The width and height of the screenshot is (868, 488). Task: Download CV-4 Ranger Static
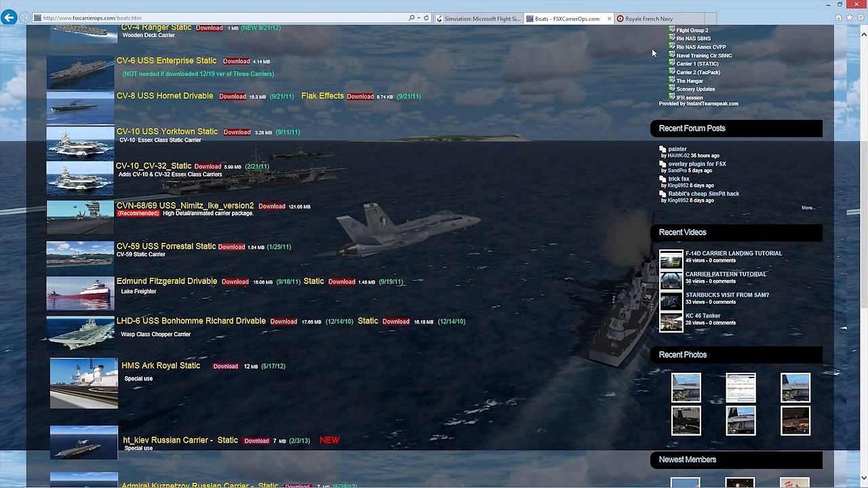tap(209, 28)
